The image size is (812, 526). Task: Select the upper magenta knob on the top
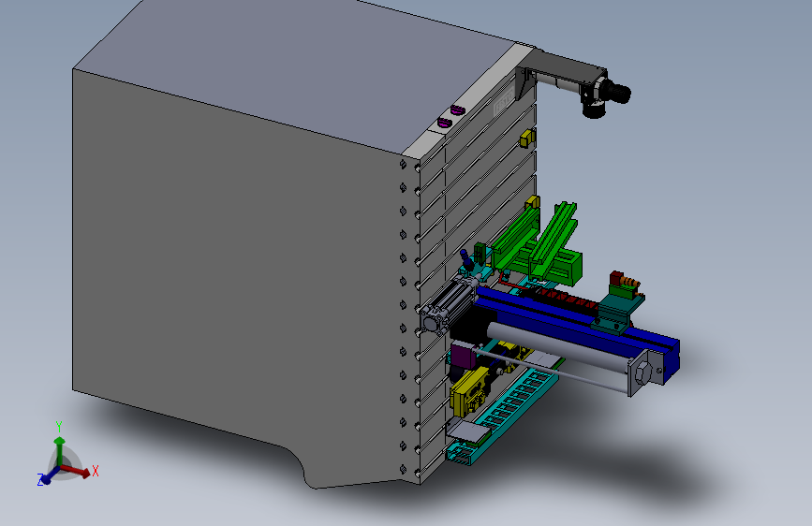(x=457, y=110)
